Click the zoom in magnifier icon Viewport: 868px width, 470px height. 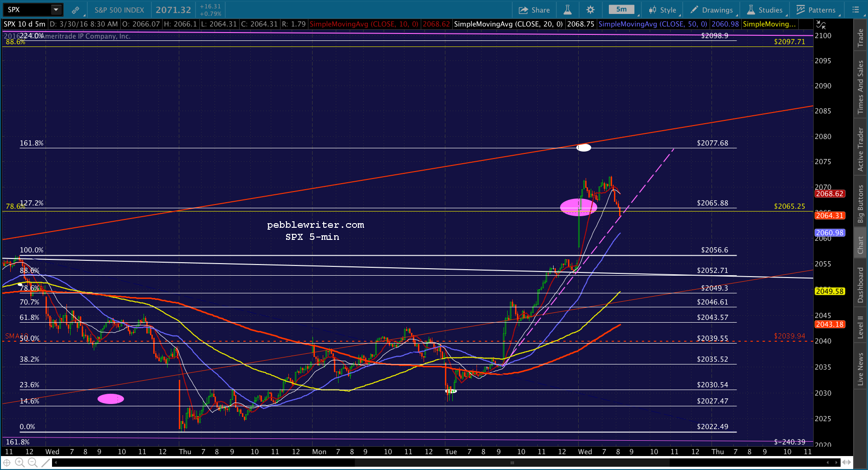(x=20, y=463)
